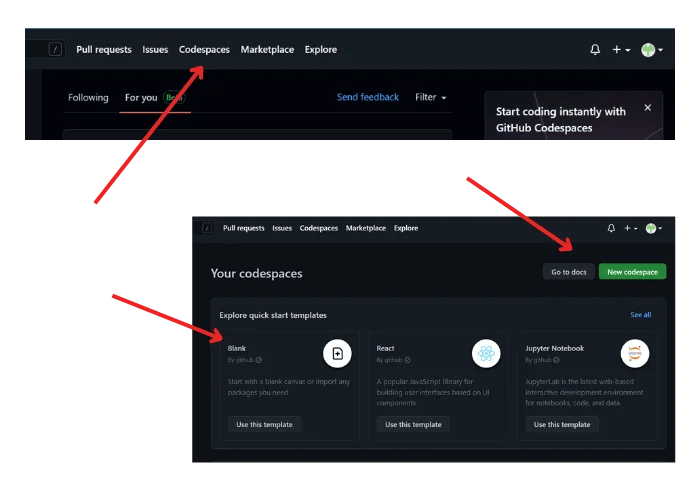Click the Blank template title
The height and width of the screenshot is (500, 700).
pyautogui.click(x=237, y=348)
